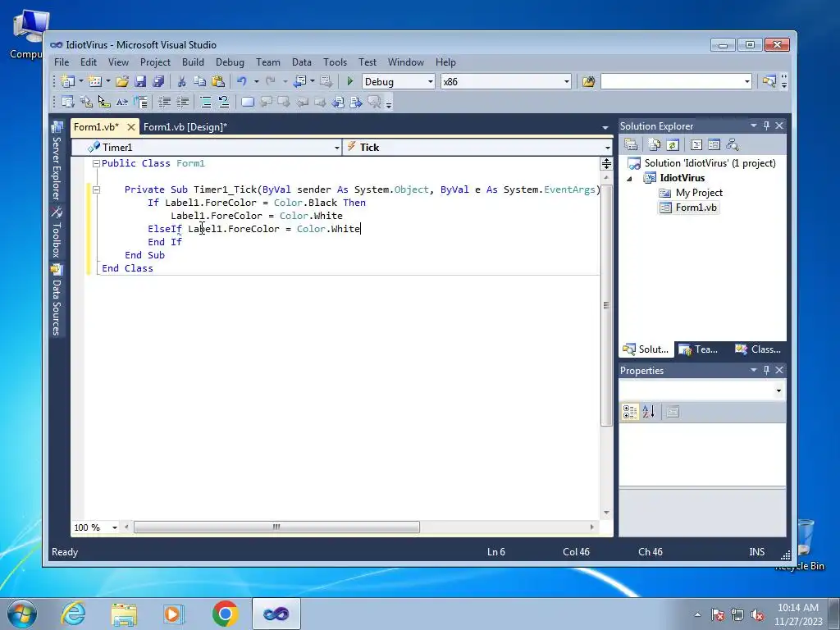This screenshot has width=840, height=630.
Task: Switch to the Class View bottom tab
Action: click(x=759, y=349)
